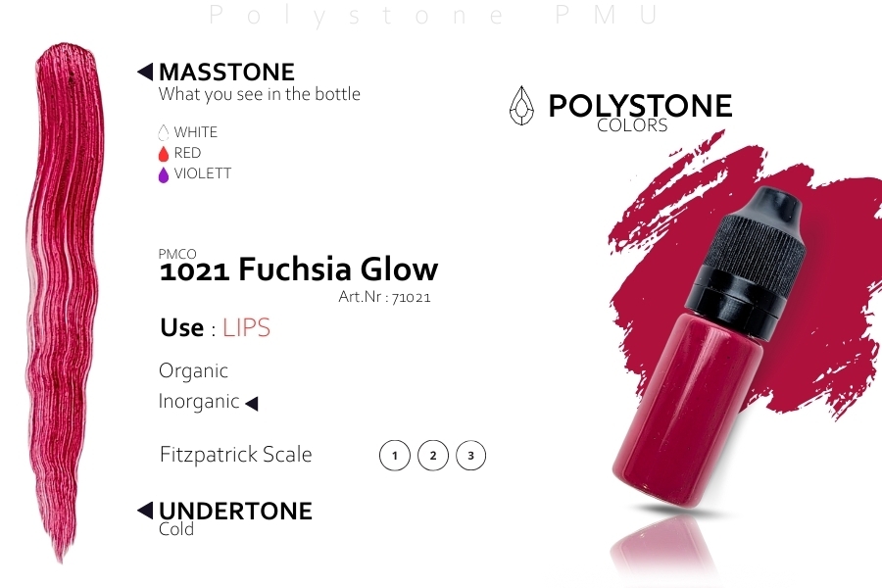Click the UNDERTONE heading

235,511
